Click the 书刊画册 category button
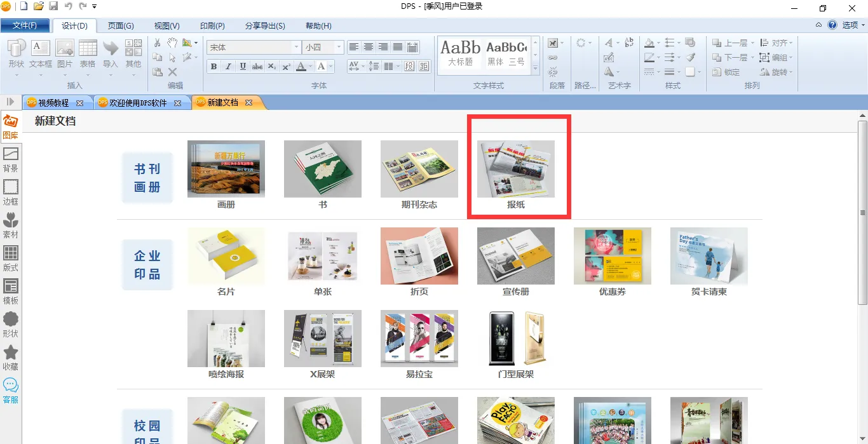 (147, 178)
